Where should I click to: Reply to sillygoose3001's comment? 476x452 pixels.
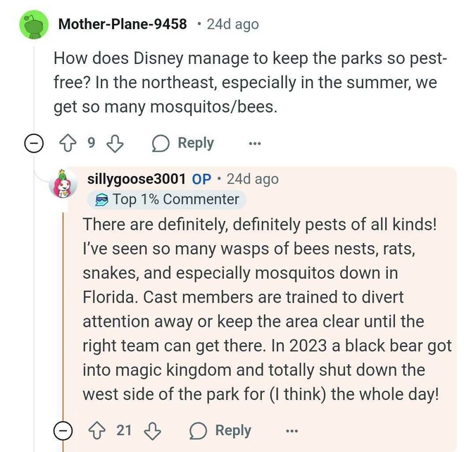pyautogui.click(x=233, y=430)
